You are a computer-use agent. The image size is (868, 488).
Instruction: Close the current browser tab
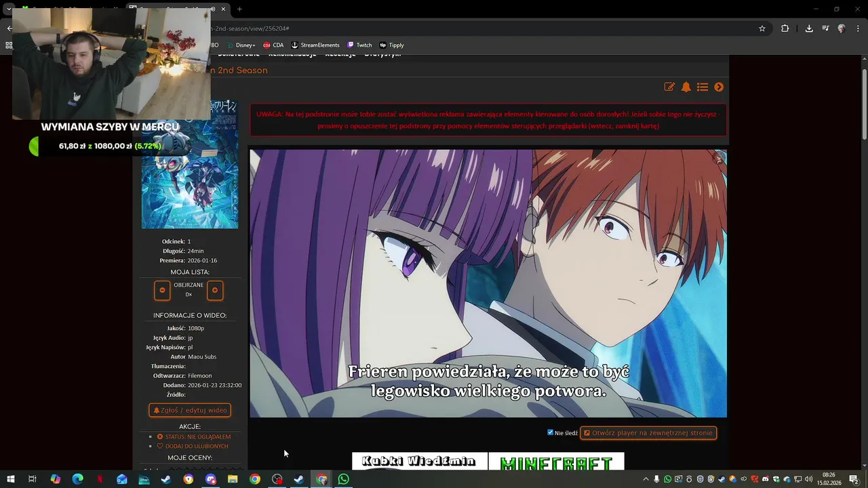pyautogui.click(x=223, y=9)
